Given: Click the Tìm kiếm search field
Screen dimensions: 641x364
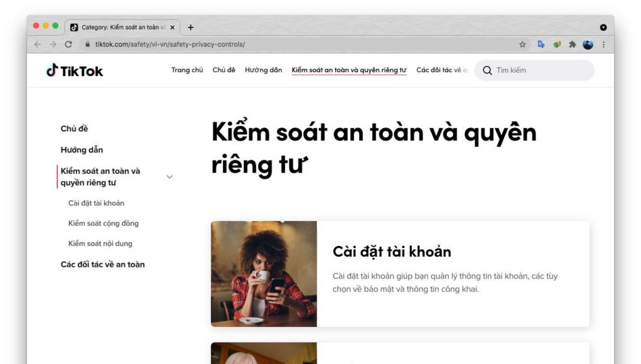Looking at the screenshot, I should pos(534,70).
